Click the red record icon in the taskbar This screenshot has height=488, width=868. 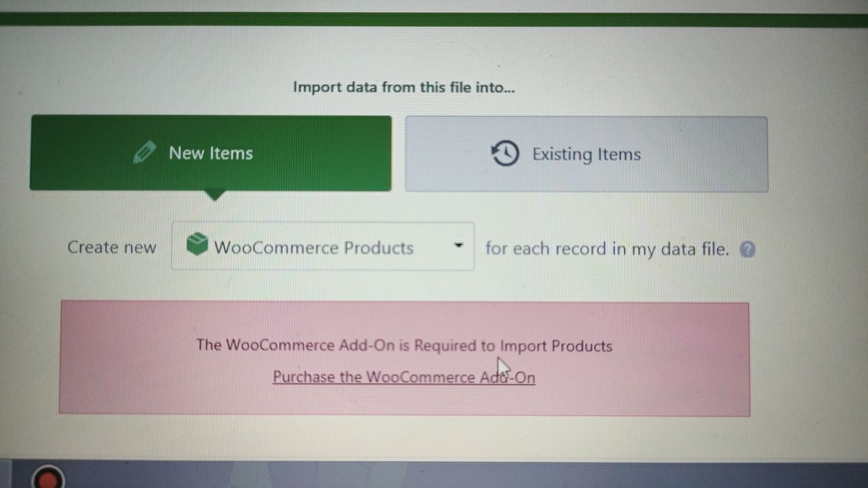pos(47,478)
